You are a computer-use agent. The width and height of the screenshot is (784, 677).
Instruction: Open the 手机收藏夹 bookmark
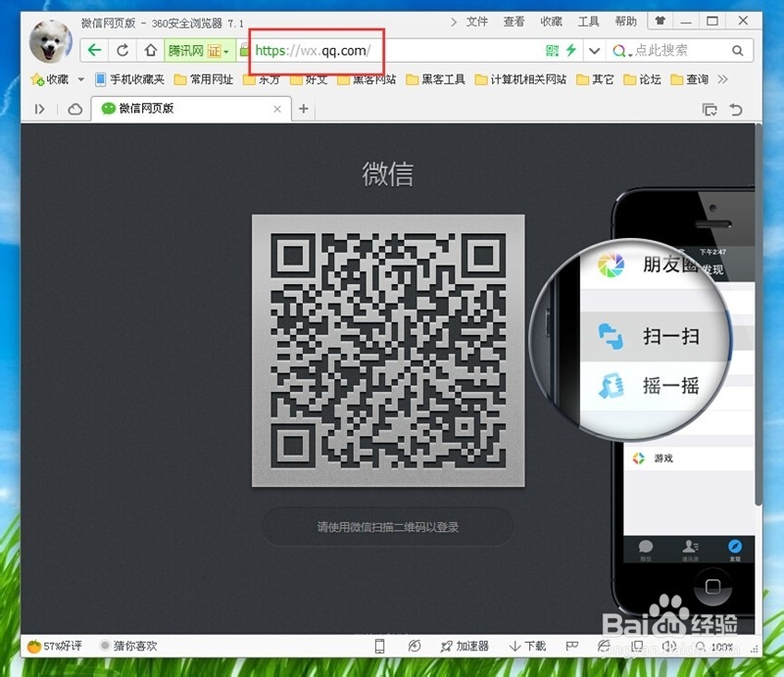click(x=130, y=79)
